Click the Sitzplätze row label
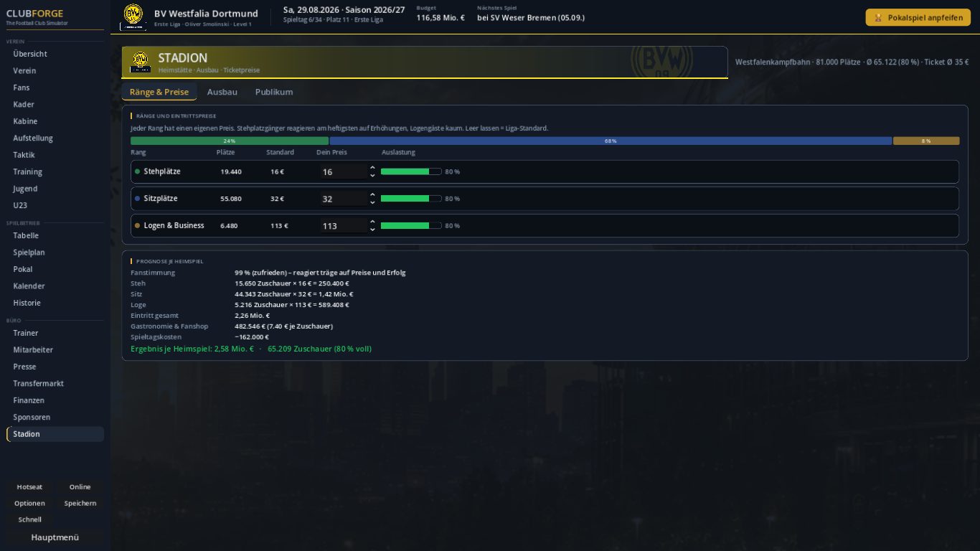 [161, 199]
